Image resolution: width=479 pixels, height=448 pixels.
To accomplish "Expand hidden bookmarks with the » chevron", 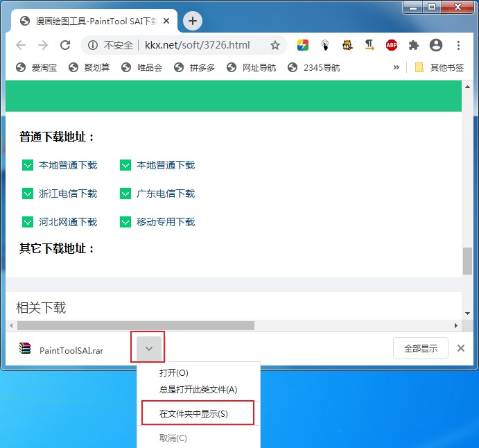I will (397, 67).
